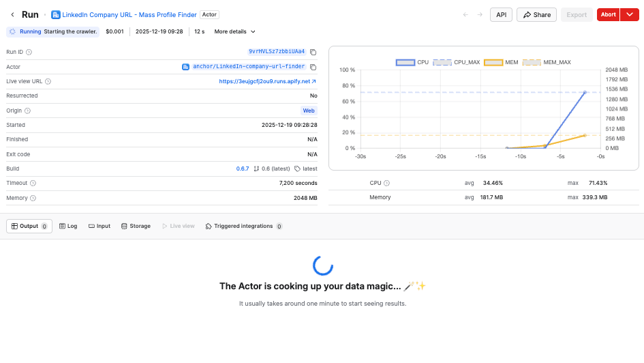The width and height of the screenshot is (644, 363).
Task: Go to previous run arrow
Action: (465, 14)
